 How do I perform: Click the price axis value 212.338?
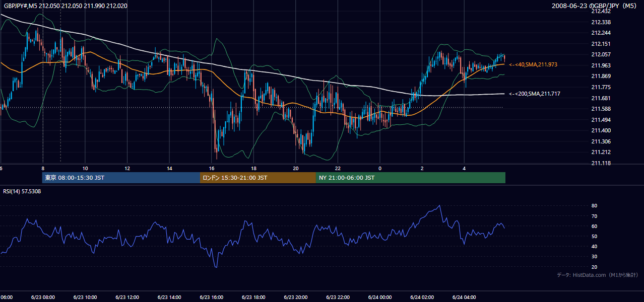[600, 22]
